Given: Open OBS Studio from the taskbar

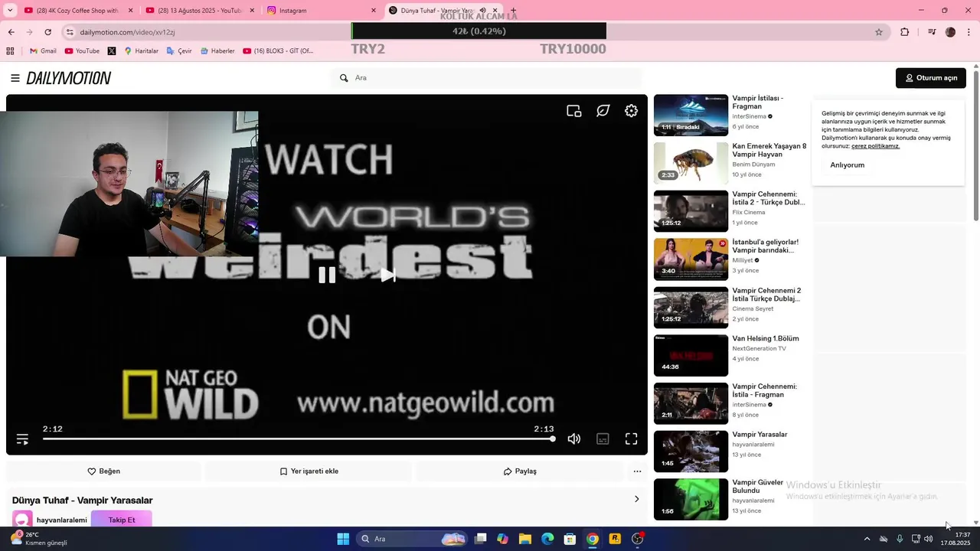Looking at the screenshot, I should [x=638, y=539].
